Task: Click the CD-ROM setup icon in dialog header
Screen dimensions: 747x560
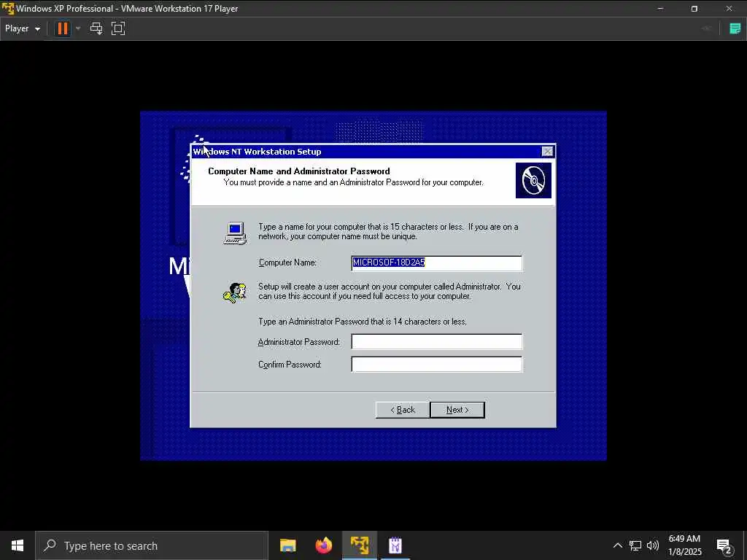Action: point(533,181)
